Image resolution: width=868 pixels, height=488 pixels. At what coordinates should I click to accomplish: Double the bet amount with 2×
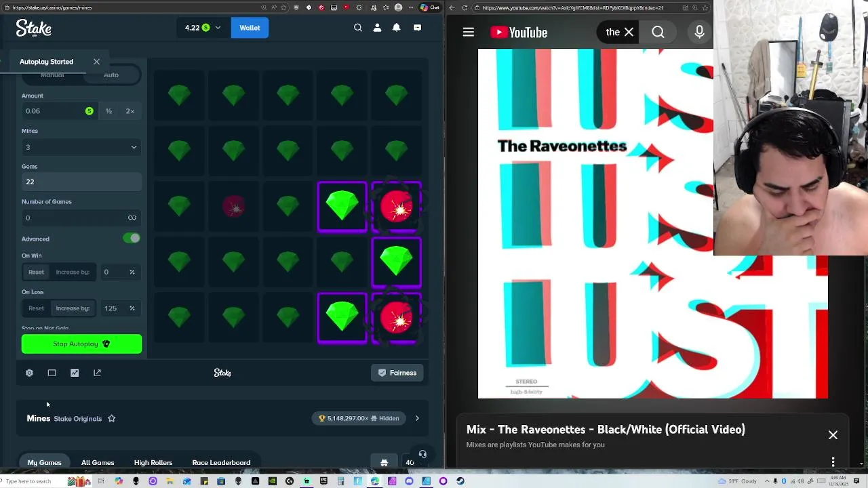(x=130, y=111)
